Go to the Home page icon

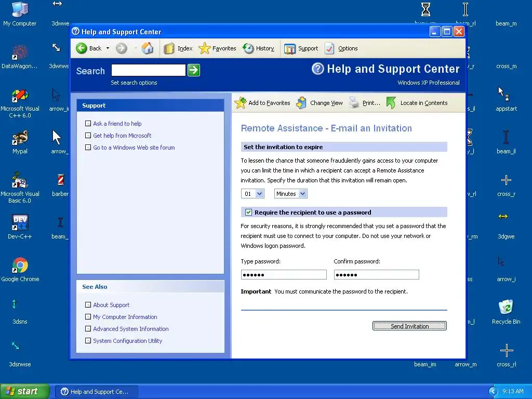click(147, 48)
